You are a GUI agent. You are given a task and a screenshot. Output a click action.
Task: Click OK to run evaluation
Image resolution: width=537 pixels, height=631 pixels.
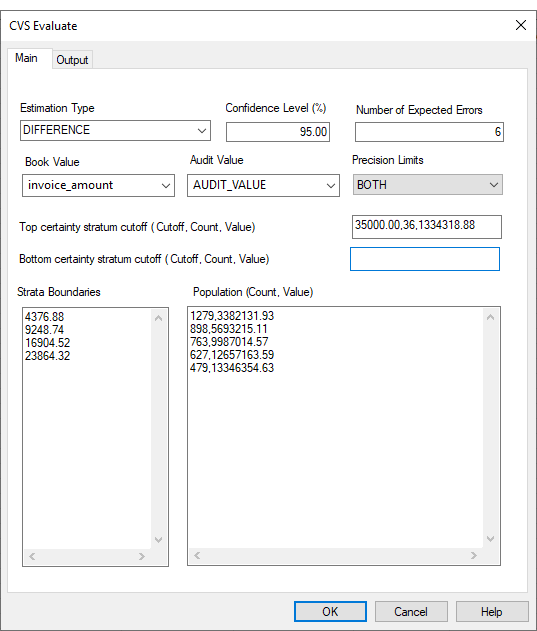point(330,612)
